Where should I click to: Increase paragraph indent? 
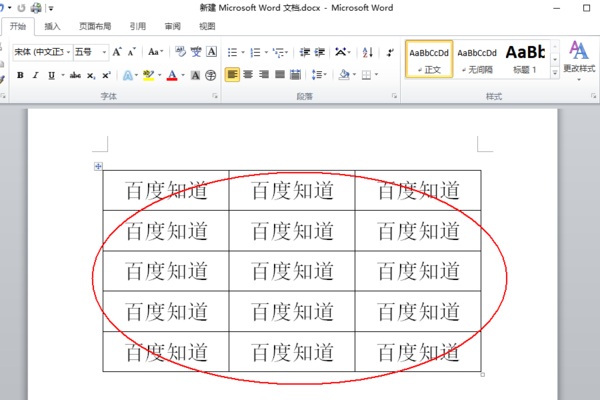[x=320, y=52]
